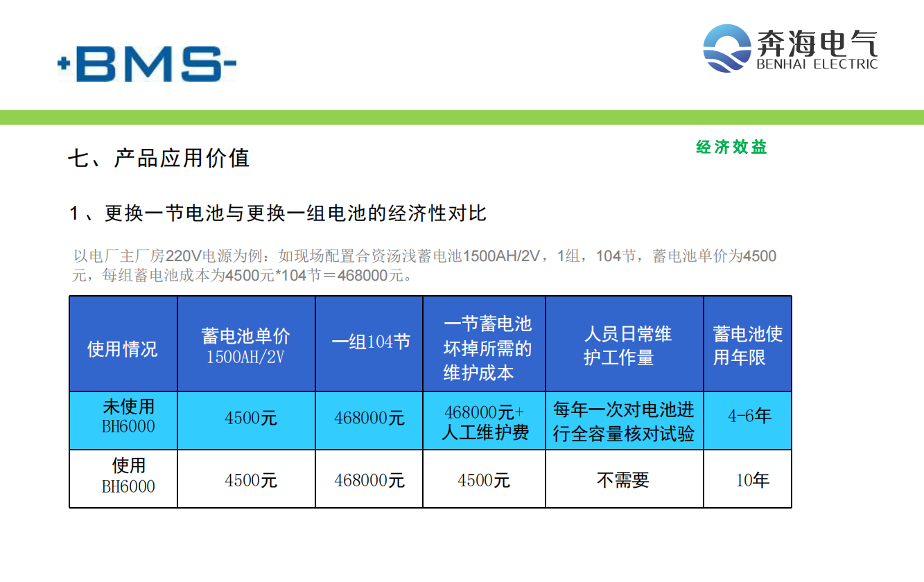924x582 pixels.
Task: Click unit price 4500元 in the white 使用 row
Action: [251, 480]
